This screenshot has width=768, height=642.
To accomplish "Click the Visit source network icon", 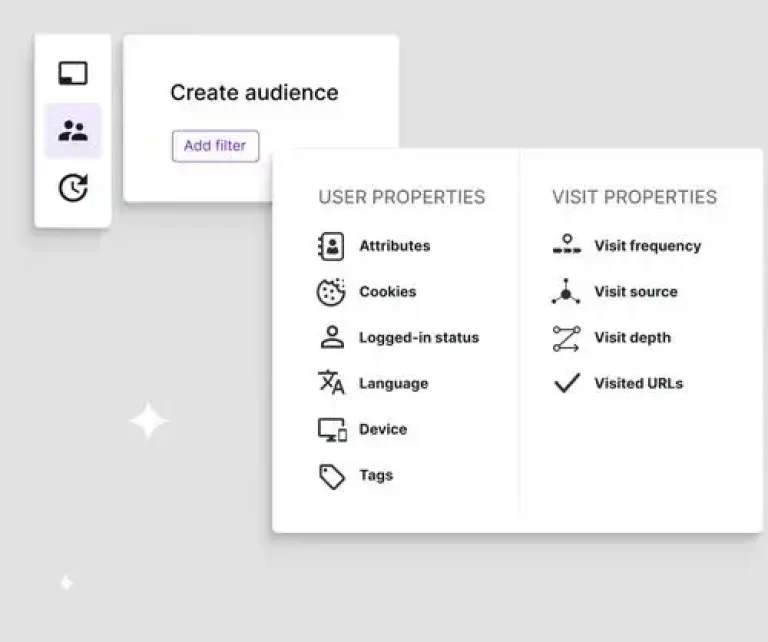I will pos(566,292).
